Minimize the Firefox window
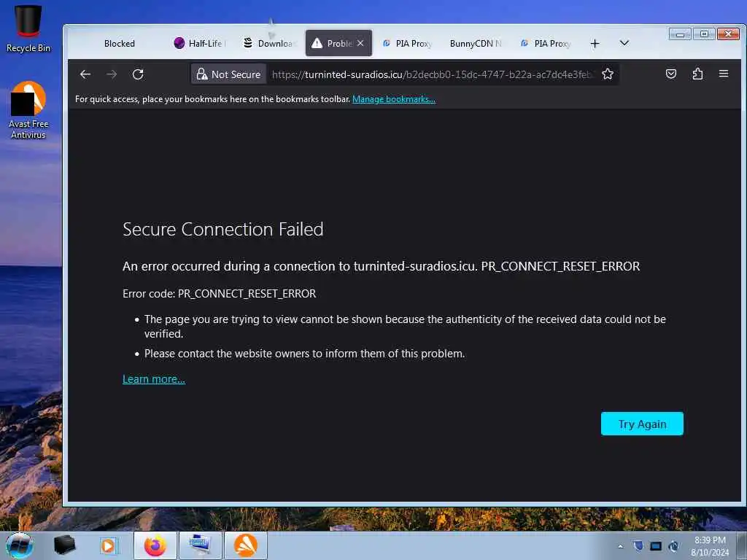The height and width of the screenshot is (560, 747). coord(680,34)
